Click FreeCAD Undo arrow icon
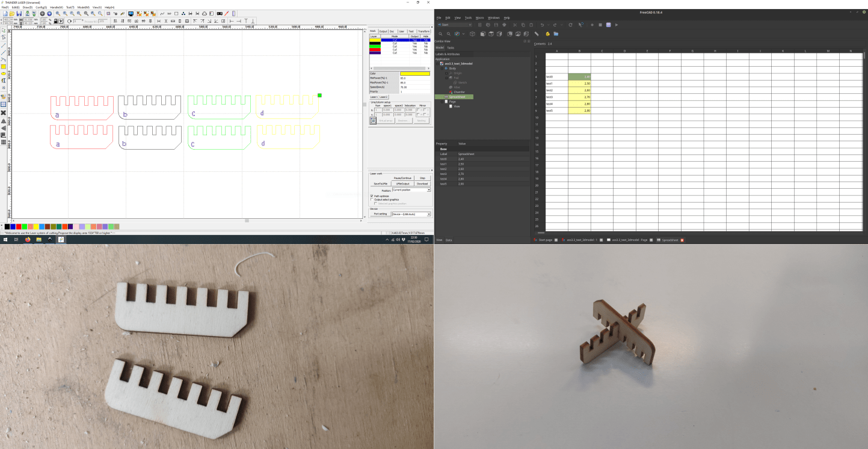This screenshot has width=868, height=449. [542, 25]
